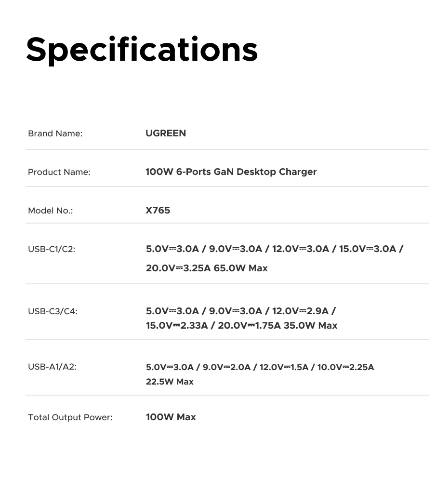
Task: Select the 100W Max total output value
Action: (x=171, y=417)
